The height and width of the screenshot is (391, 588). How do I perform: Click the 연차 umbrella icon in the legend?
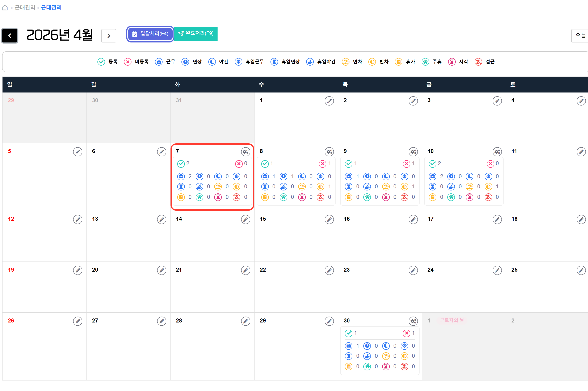point(345,62)
